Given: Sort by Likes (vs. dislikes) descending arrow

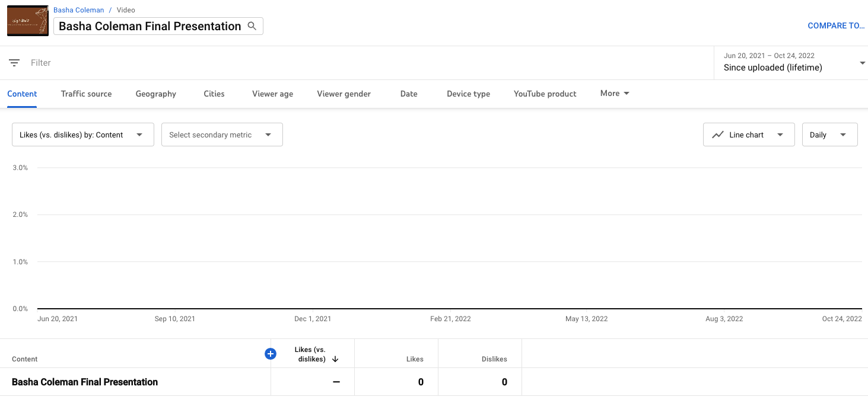Looking at the screenshot, I should pos(335,359).
